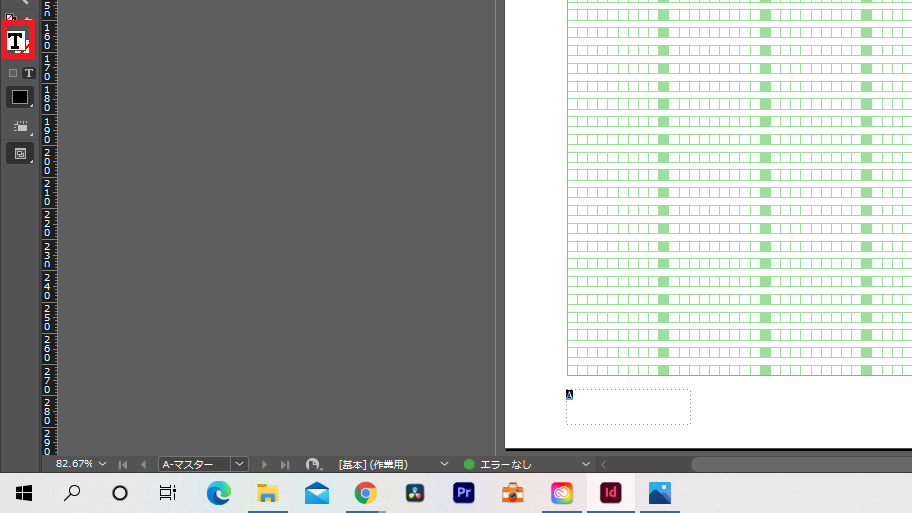Open the screen mode button in the toolbox

(x=20, y=154)
